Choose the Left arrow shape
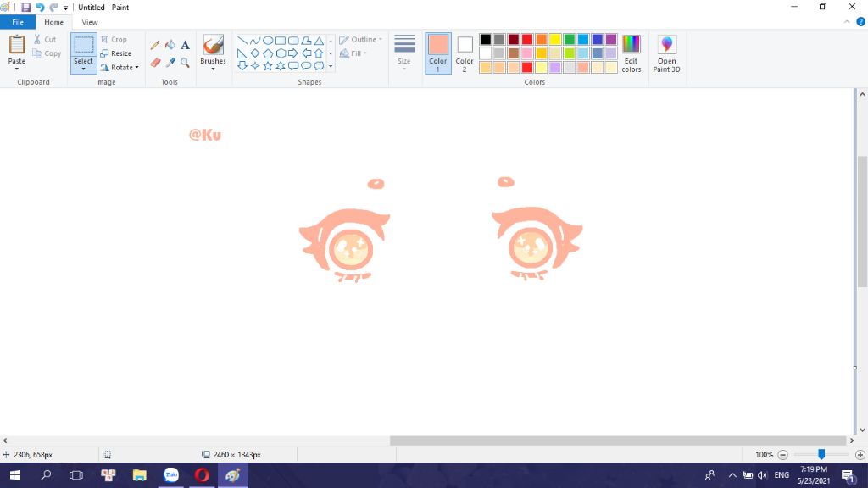The width and height of the screenshot is (868, 488). click(x=305, y=53)
